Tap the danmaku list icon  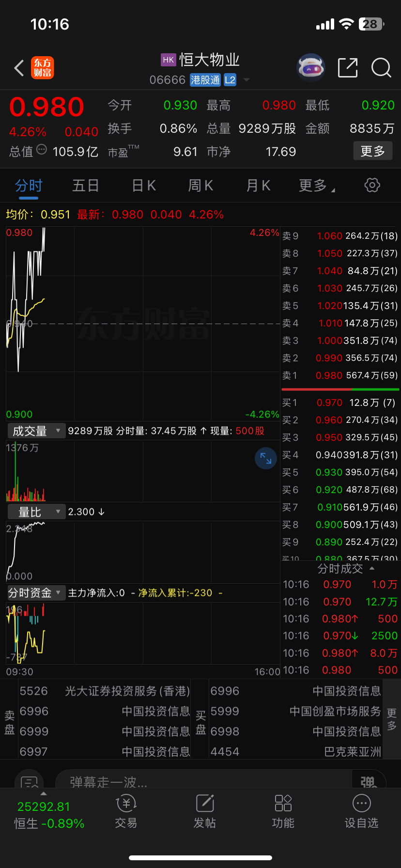[29, 781]
